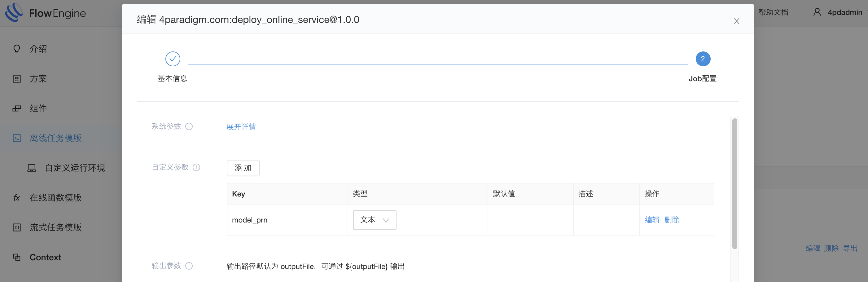Open 自定义运行环境 submenu item

75,168
